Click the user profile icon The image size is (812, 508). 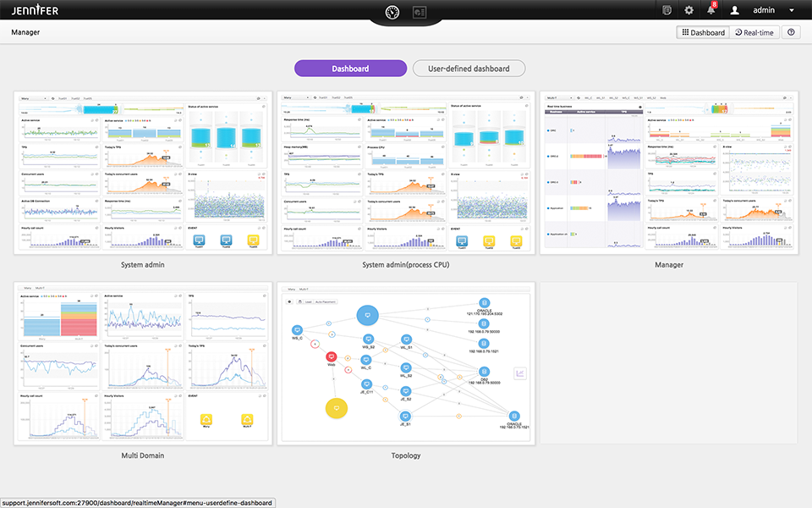tap(734, 10)
